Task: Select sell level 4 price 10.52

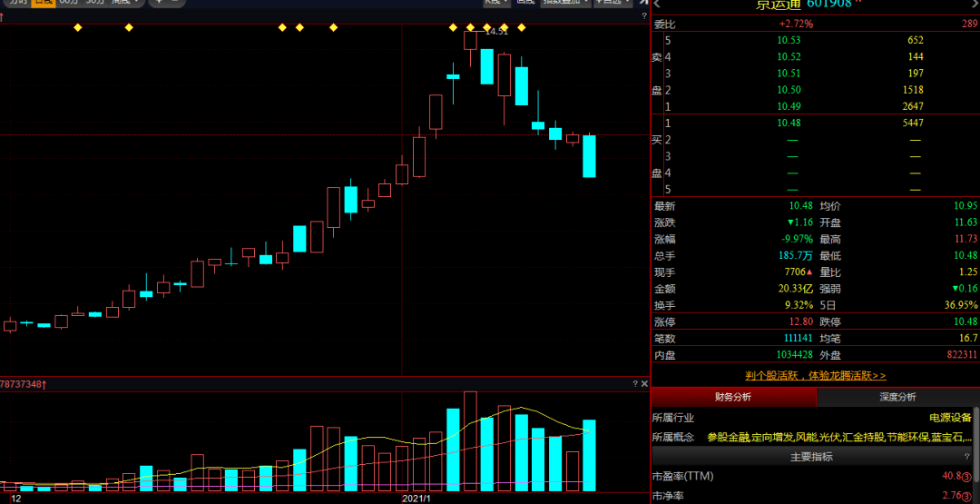Action: [x=789, y=57]
